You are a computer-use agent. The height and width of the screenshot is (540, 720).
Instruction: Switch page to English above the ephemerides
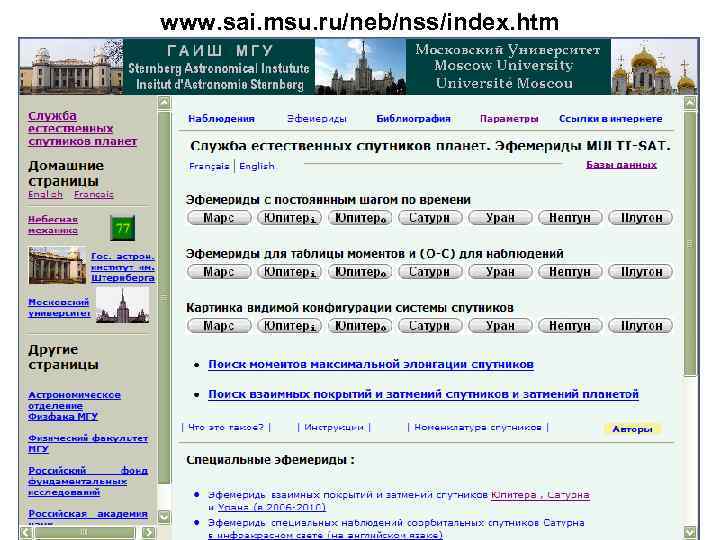coord(257,166)
